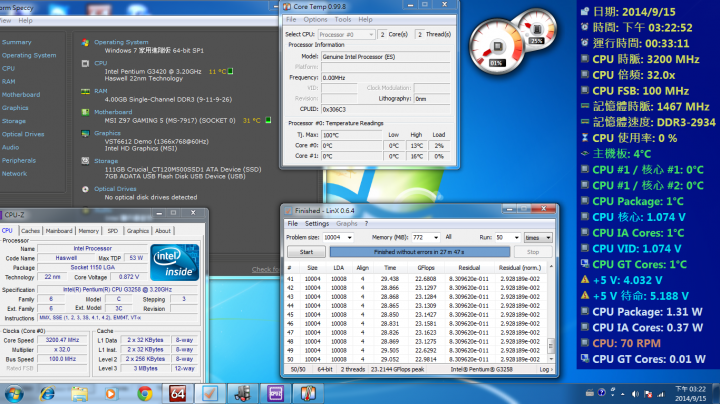This screenshot has width=720, height=404.
Task: Switch to Speccy computer taskbar icon
Action: click(x=242, y=393)
